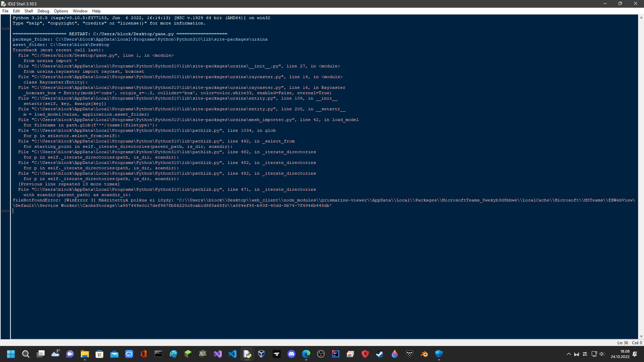Open the volume icon in system tray

(603, 354)
